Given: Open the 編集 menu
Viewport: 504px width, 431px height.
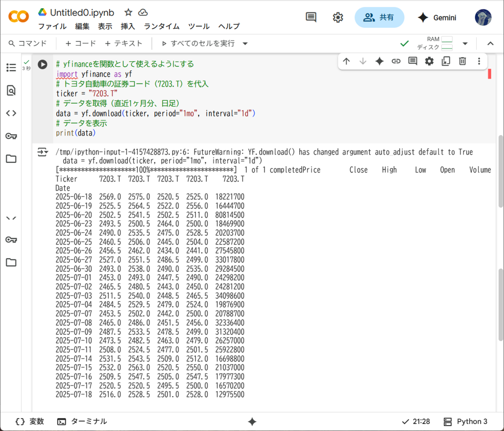Looking at the screenshot, I should [82, 26].
